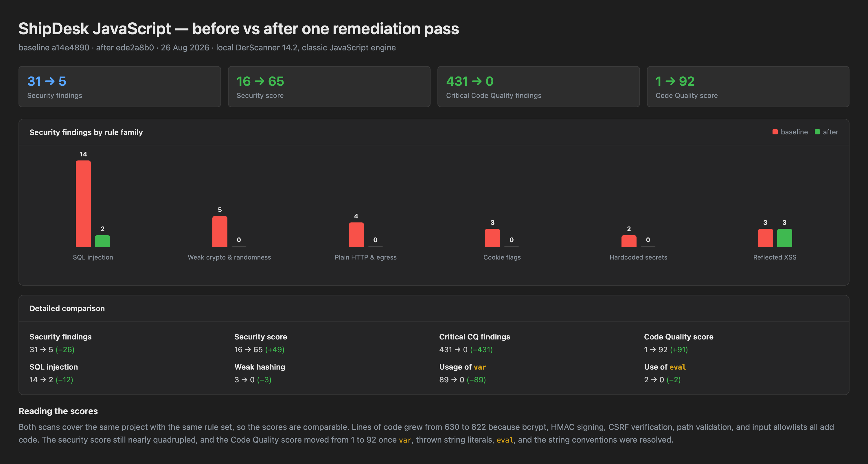Open the Security score 16 → 65 card

pos(329,87)
